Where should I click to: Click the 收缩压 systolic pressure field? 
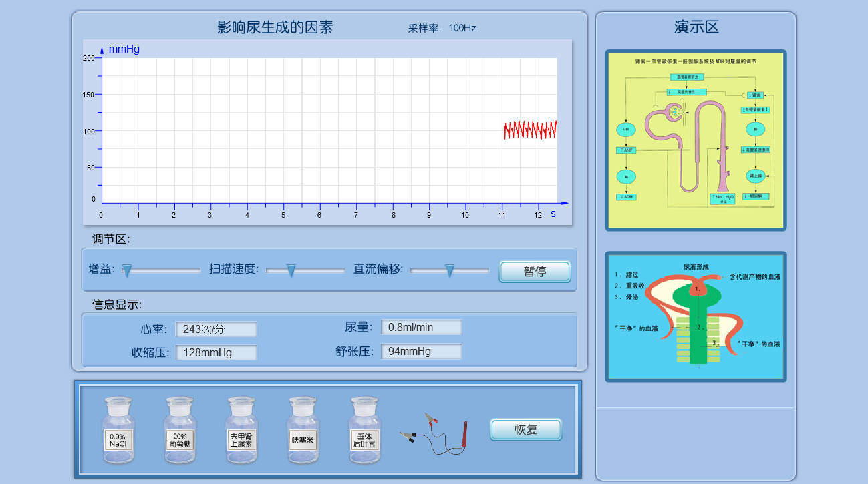[216, 352]
